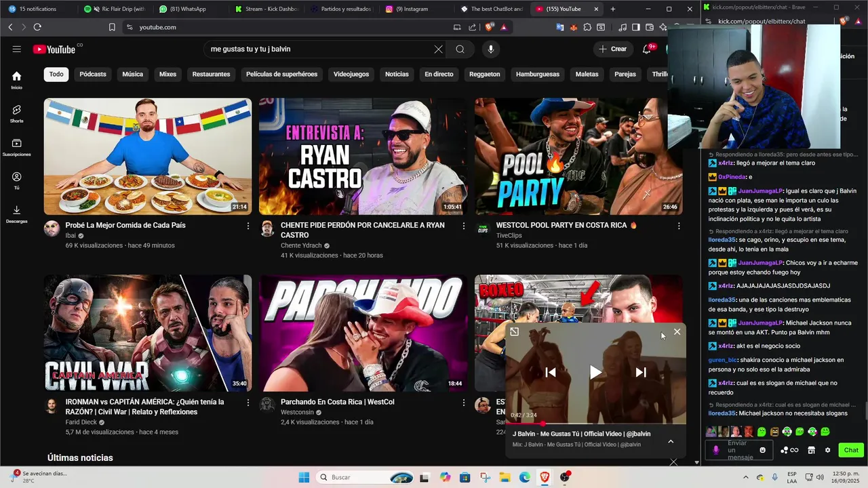Open the Ibai channel link
Viewport: 868px width, 488px height.
point(71,235)
